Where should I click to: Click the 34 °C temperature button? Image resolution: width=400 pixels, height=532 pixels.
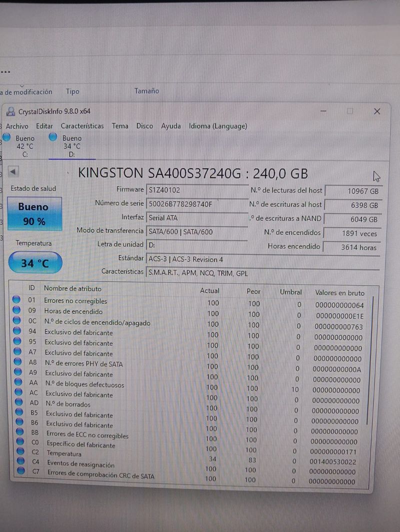point(35,263)
